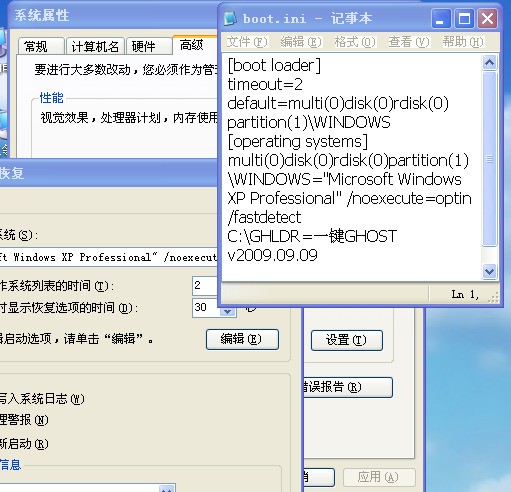The width and height of the screenshot is (511, 492).
Task: Click the 写入系统日志(W) option label
Action: [41, 399]
